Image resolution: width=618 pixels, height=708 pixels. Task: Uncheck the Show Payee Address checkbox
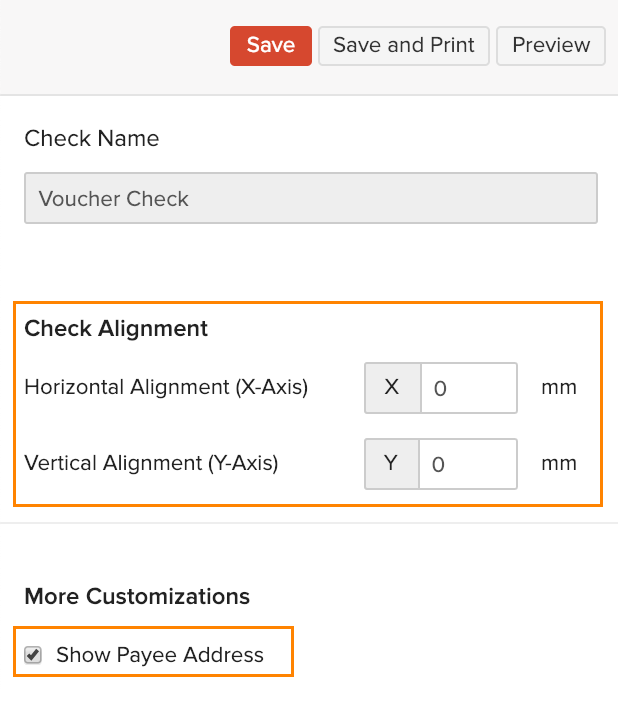point(34,655)
